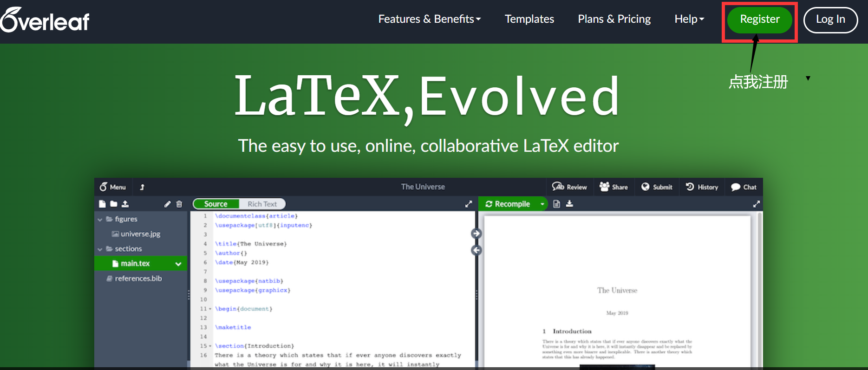Viewport: 868px width, 370px height.
Task: Click the Recompile button
Action: pos(508,204)
